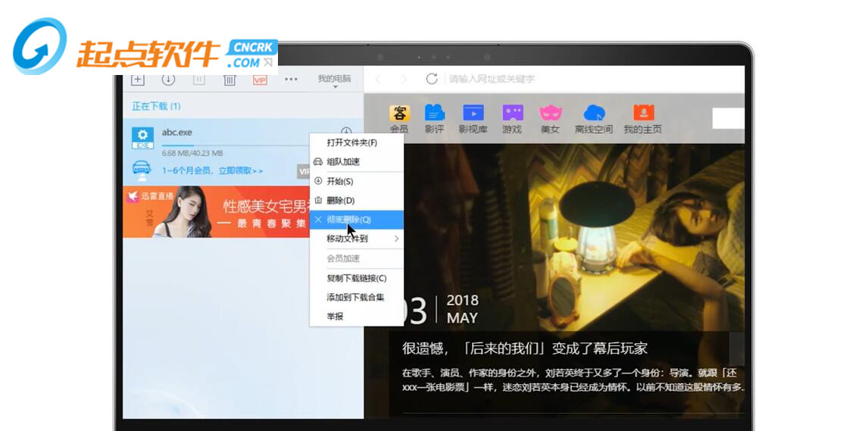Expand the 我的电脑 dropdown

(x=334, y=80)
